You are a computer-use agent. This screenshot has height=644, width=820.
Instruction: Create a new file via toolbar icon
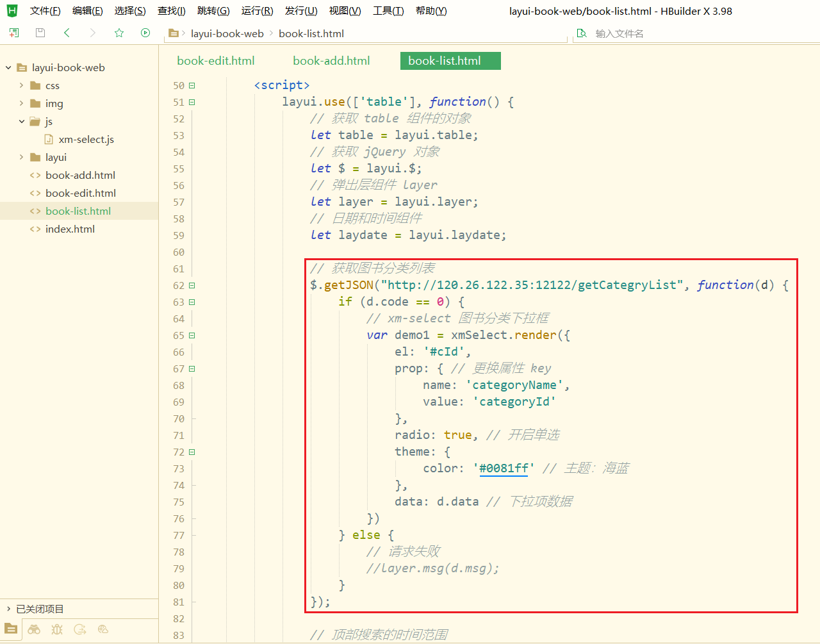pos(14,33)
